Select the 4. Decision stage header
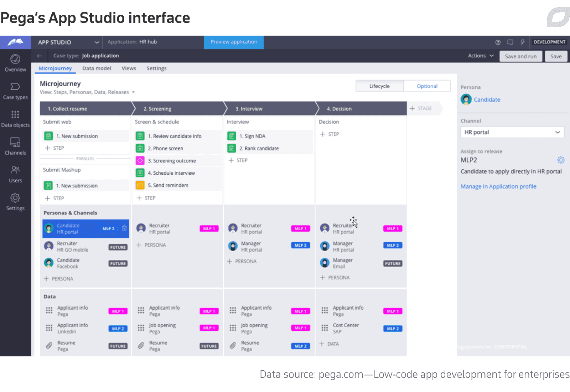570x392 pixels. 361,109
